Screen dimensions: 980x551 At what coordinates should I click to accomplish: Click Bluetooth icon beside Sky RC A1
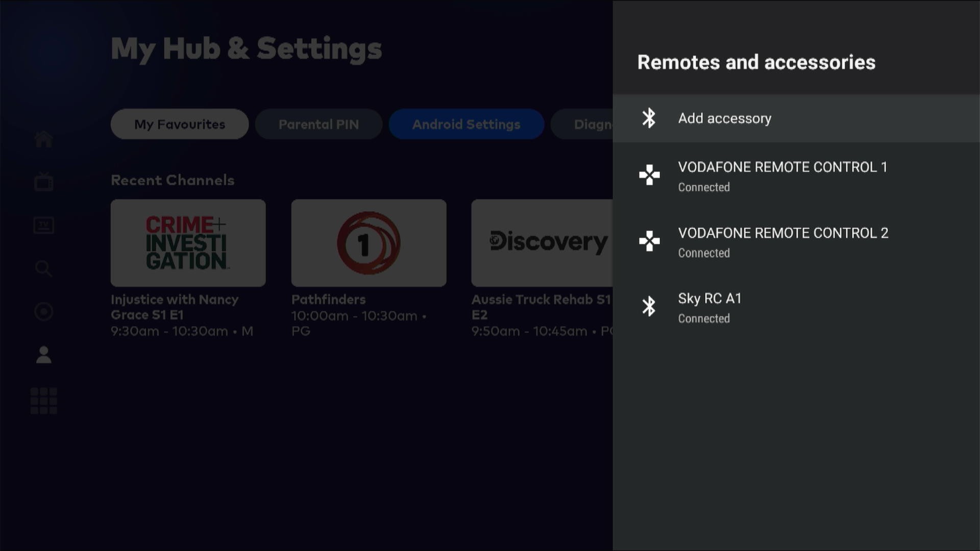point(649,306)
